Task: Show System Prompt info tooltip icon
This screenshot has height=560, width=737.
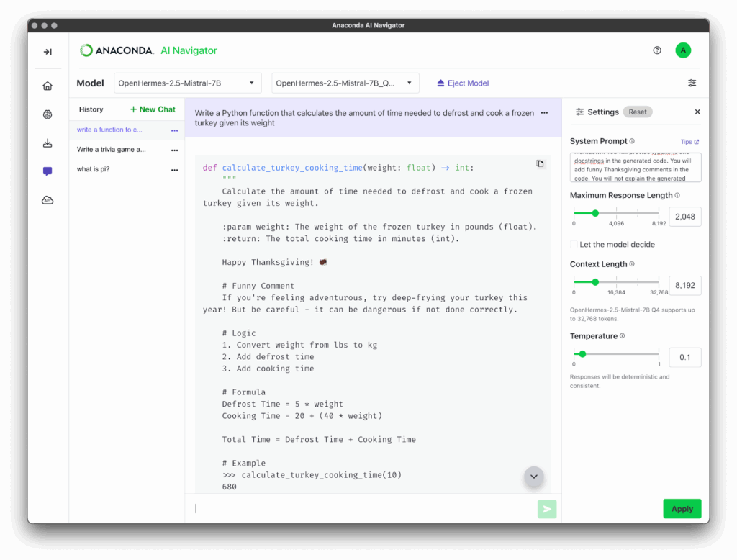Action: point(632,141)
